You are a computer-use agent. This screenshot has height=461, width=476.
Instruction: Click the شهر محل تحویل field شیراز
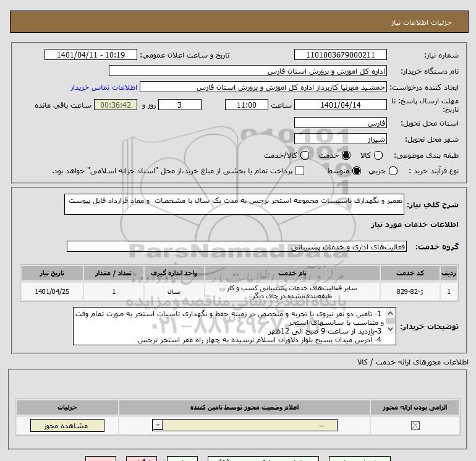pyautogui.click(x=340, y=139)
